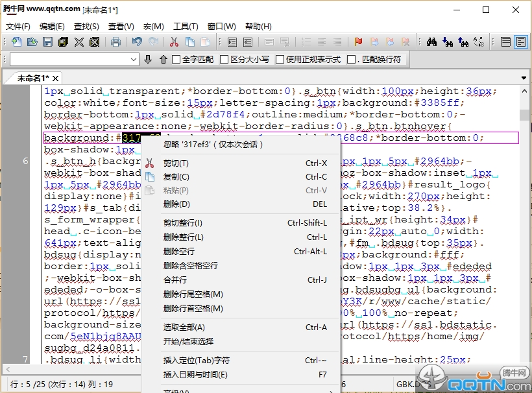Open the search text combo box dropdown
The height and width of the screenshot is (393, 532).
[134, 59]
